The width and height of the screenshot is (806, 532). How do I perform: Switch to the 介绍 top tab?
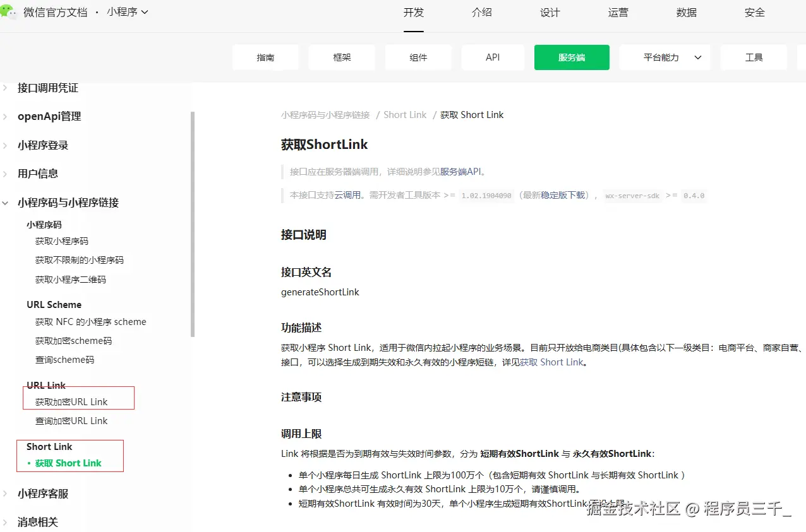tap(482, 13)
